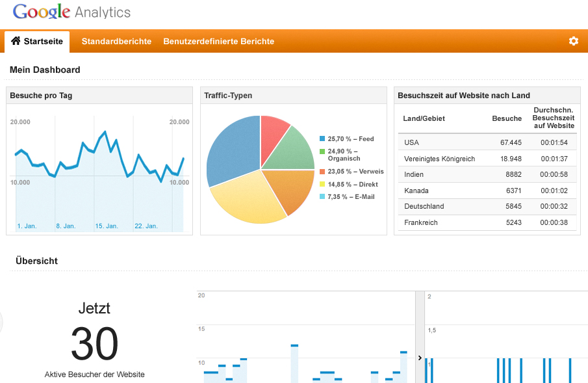Click the blue Feed legend swatch

tap(322, 139)
